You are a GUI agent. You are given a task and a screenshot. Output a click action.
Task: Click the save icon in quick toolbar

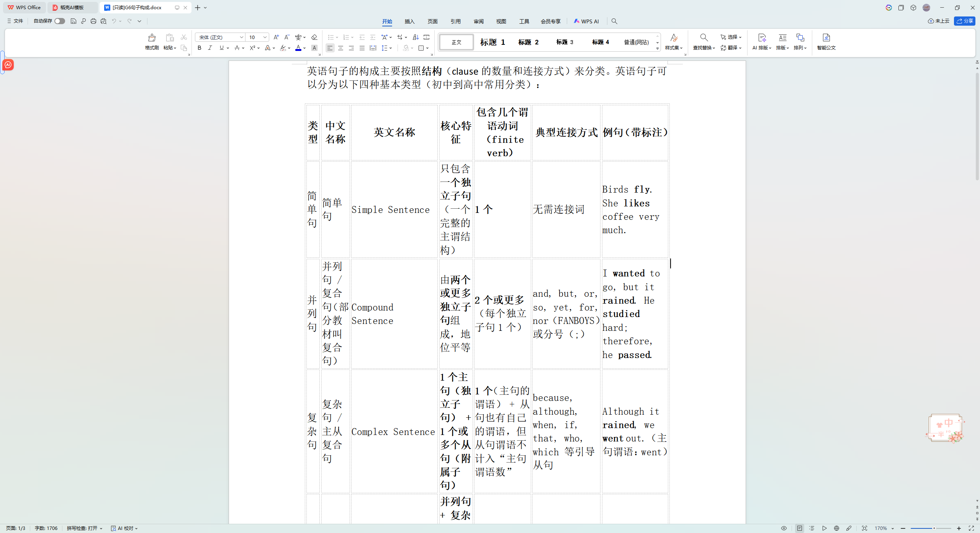(x=74, y=21)
